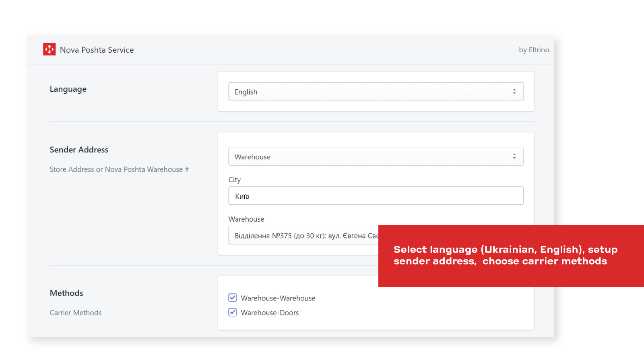Click the Warehouse-Warehouse label text
The width and height of the screenshot is (644, 362).
point(278,298)
